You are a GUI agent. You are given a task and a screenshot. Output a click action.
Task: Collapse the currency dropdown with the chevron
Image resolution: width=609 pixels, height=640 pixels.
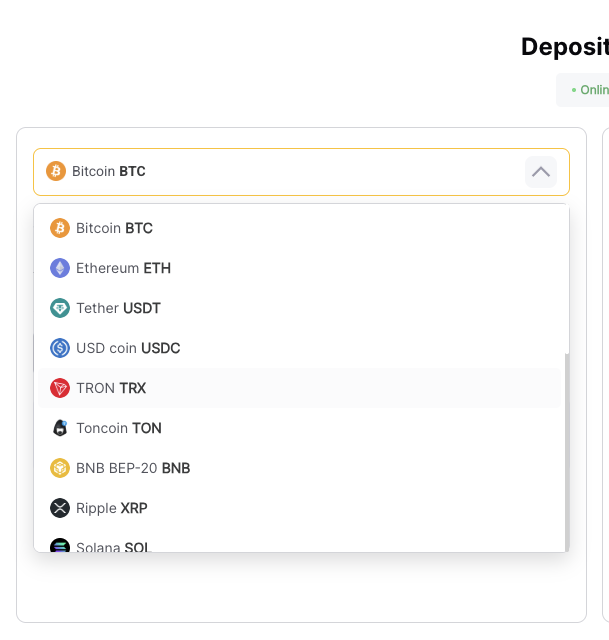[540, 172]
